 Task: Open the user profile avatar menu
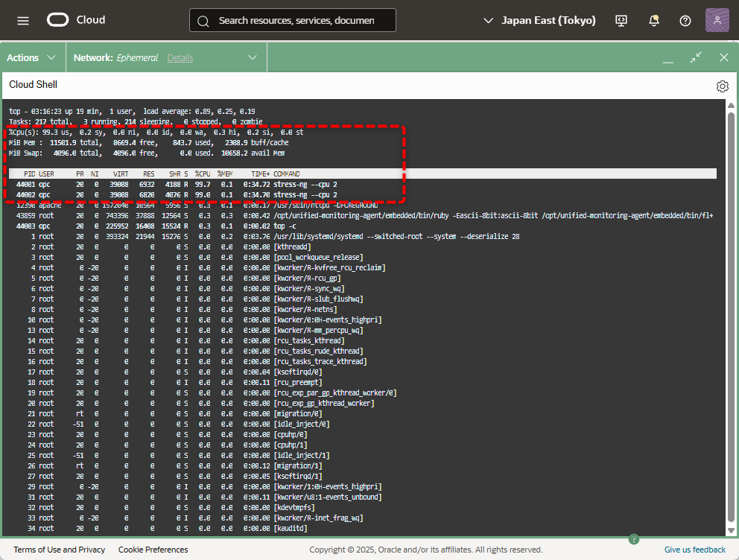pos(717,20)
